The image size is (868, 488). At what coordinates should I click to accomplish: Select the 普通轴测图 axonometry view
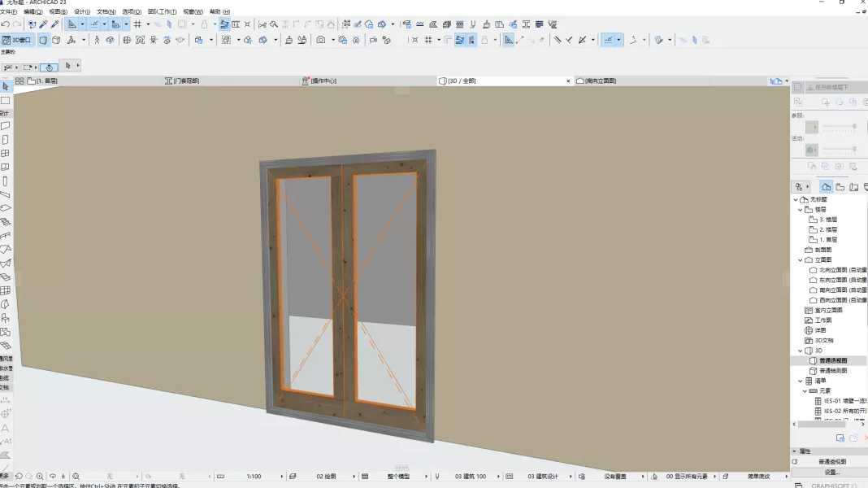tap(828, 371)
